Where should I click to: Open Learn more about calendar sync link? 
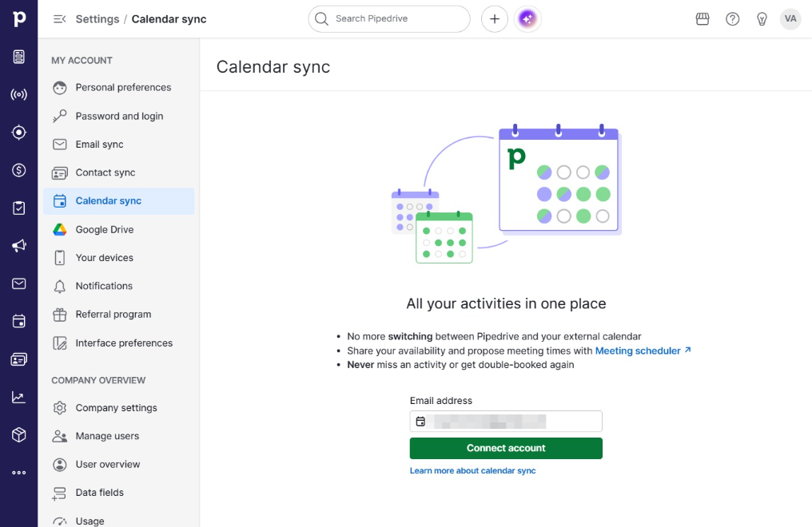[x=473, y=470]
